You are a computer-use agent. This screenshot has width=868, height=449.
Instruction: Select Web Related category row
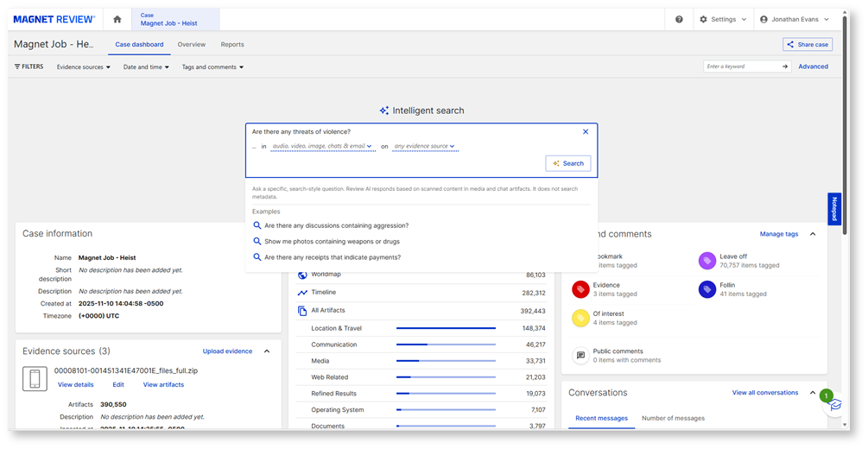421,377
